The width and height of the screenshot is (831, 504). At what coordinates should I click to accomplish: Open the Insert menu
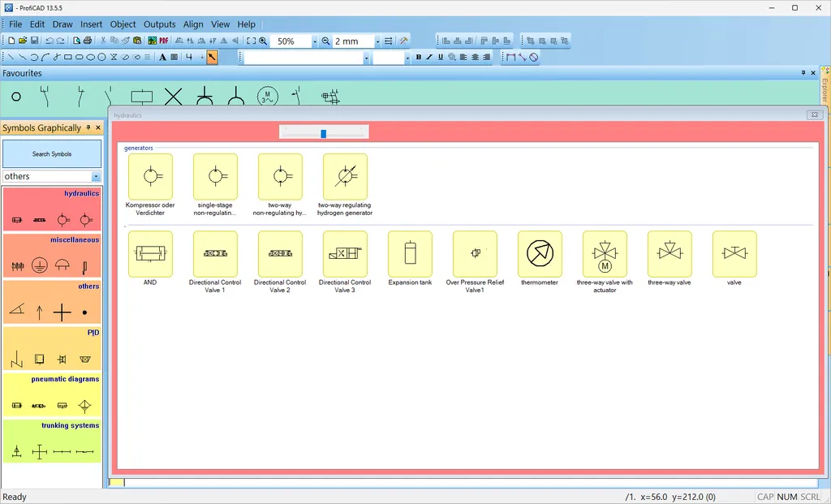[x=91, y=24]
